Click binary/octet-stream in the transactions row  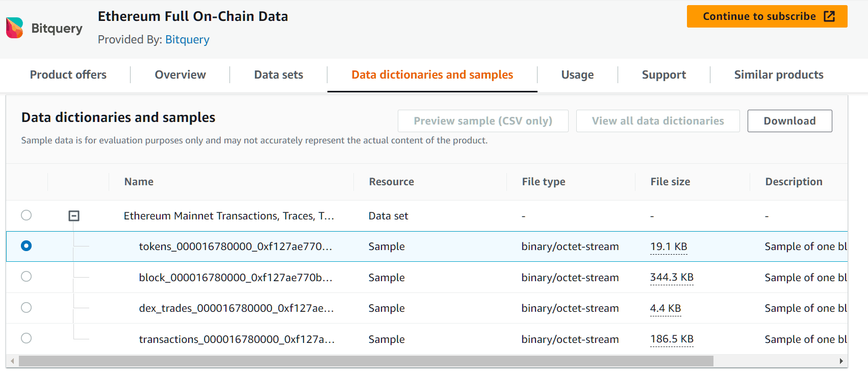(x=570, y=339)
